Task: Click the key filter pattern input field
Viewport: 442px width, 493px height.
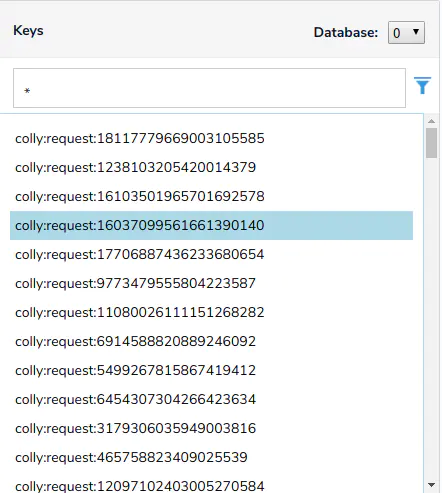Action: tap(209, 88)
